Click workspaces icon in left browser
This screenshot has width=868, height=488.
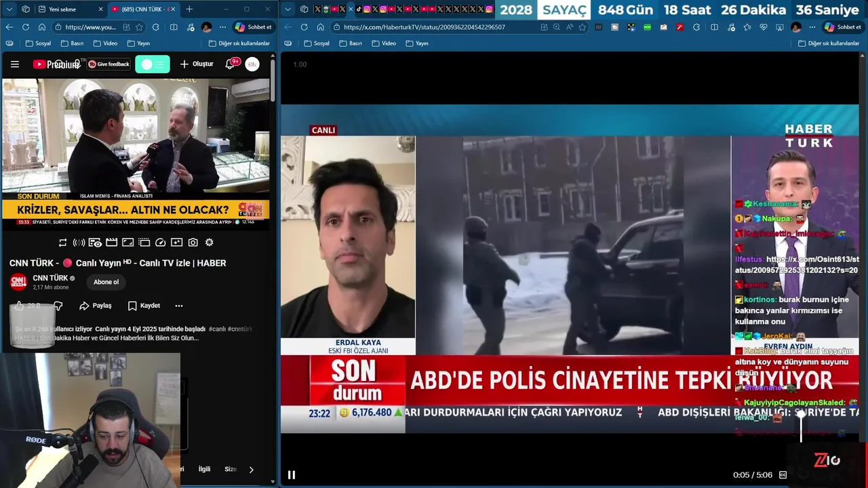(26, 9)
